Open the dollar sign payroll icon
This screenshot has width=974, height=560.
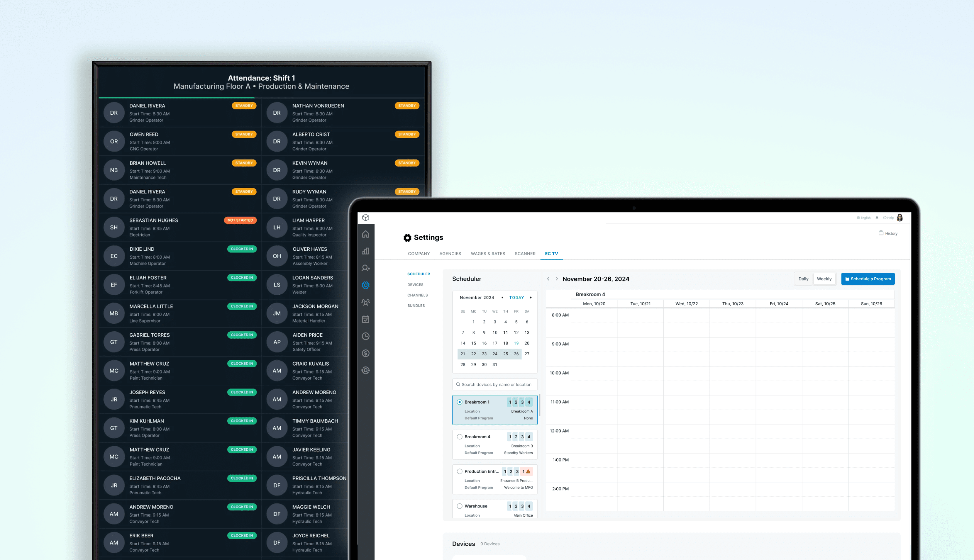365,353
